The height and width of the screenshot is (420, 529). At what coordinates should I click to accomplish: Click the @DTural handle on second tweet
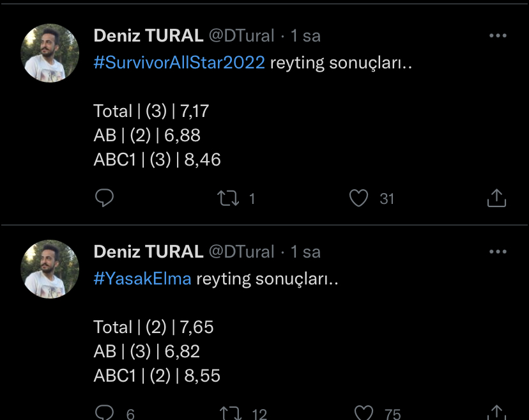pyautogui.click(x=241, y=252)
